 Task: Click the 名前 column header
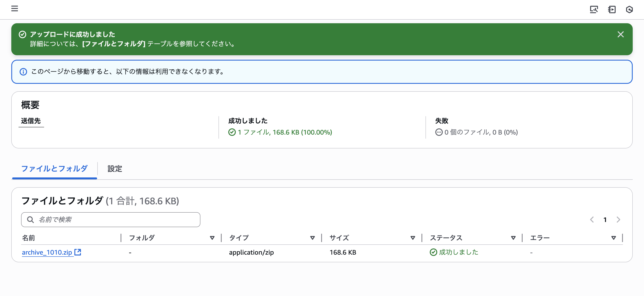pyautogui.click(x=29, y=238)
